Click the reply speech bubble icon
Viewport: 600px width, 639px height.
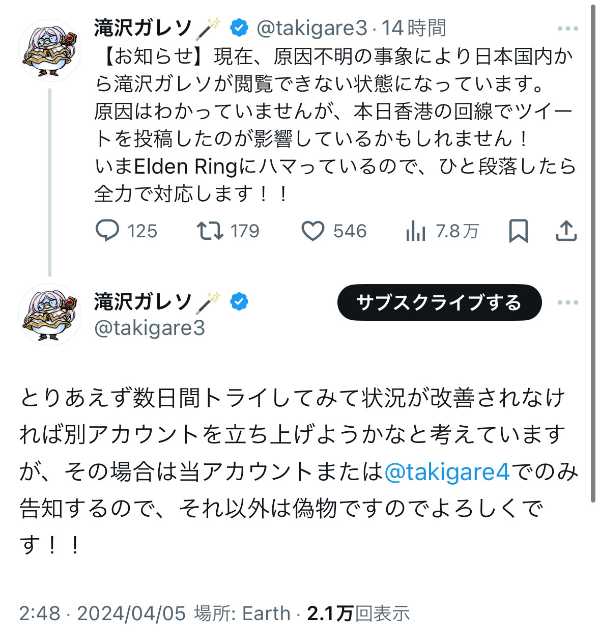(108, 231)
